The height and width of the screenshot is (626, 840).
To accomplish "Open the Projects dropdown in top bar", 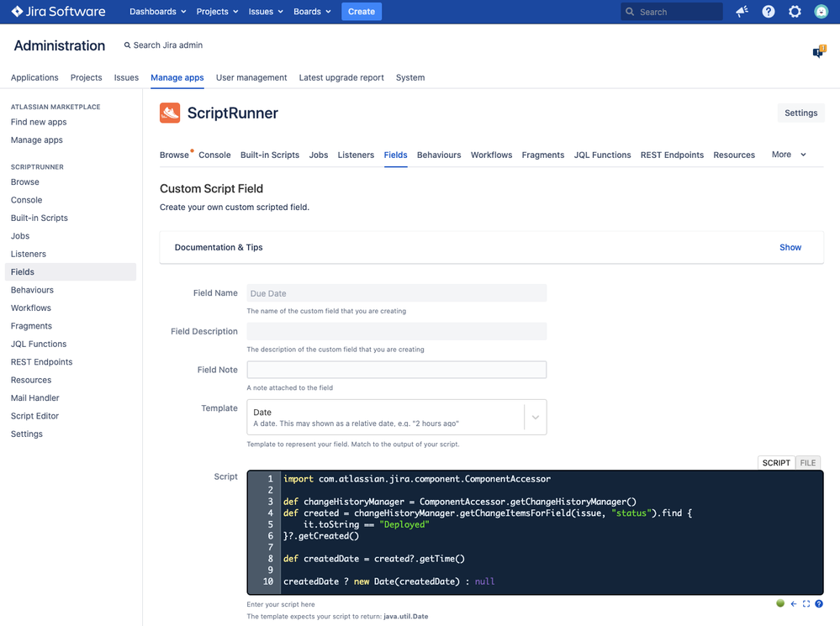I will coord(216,11).
